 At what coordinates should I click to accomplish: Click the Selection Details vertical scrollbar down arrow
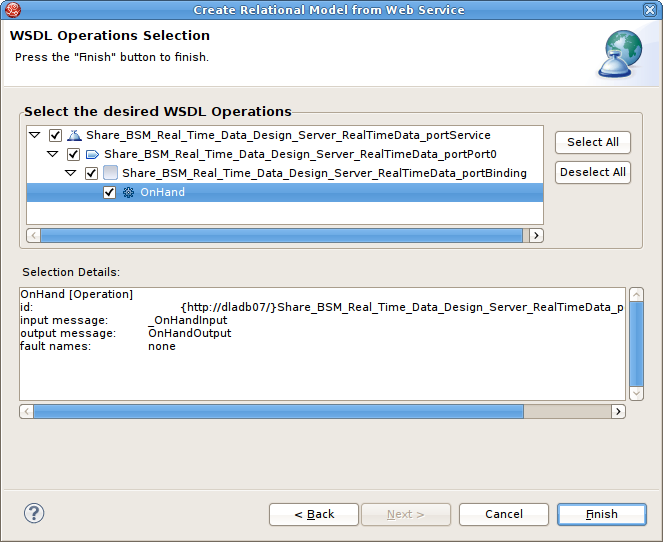click(x=636, y=393)
